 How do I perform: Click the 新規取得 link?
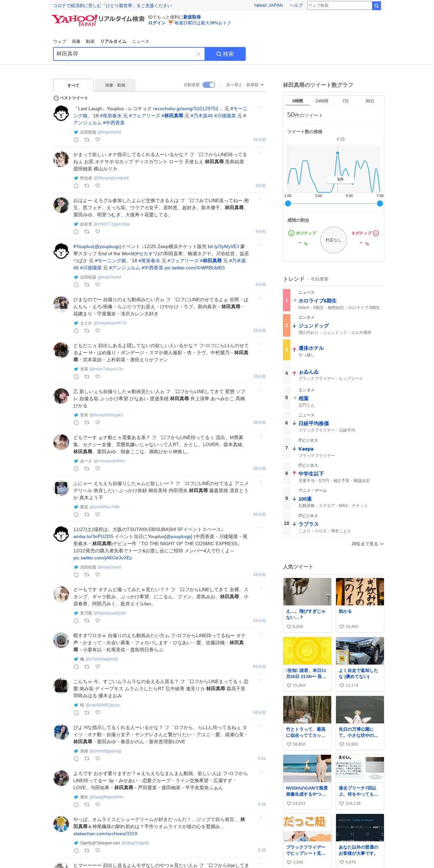192,17
